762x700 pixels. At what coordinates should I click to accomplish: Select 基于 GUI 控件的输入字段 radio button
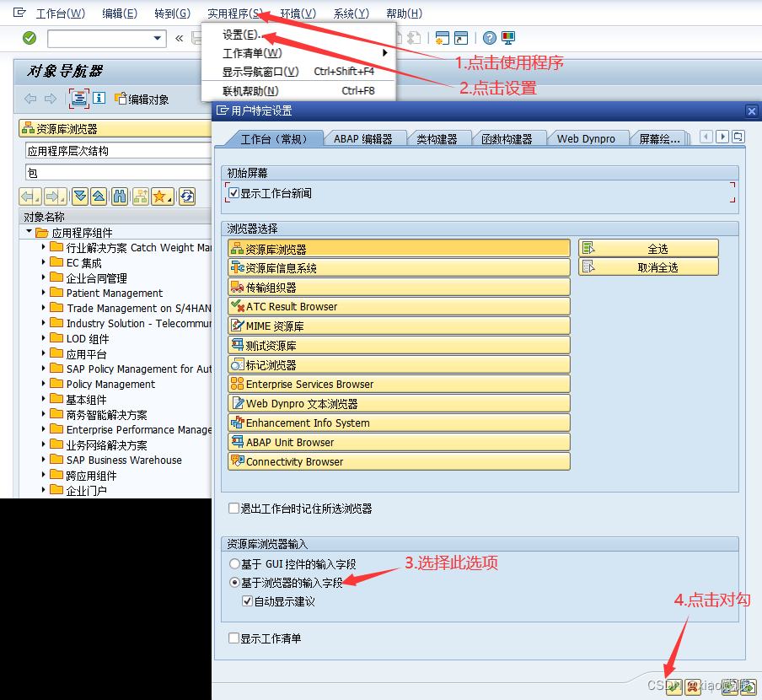234,563
